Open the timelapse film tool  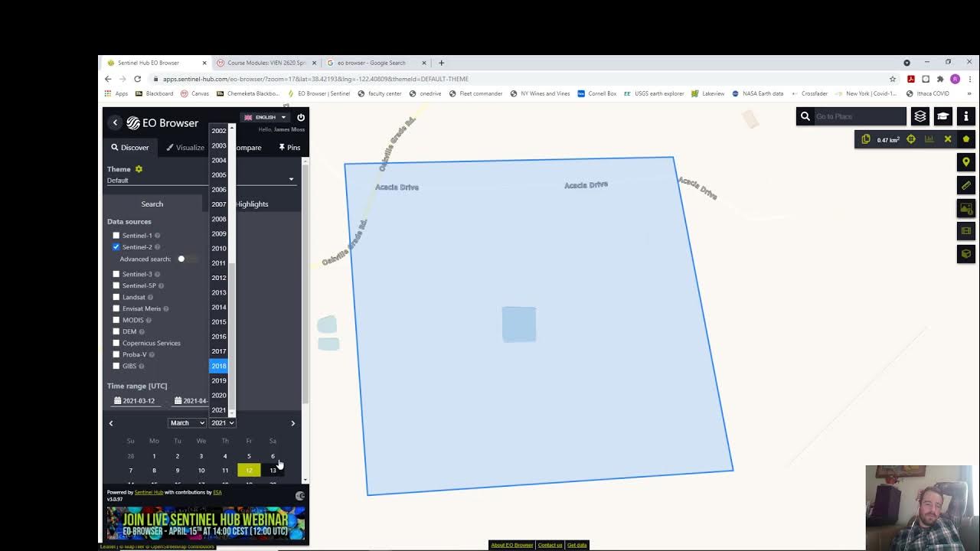(966, 231)
